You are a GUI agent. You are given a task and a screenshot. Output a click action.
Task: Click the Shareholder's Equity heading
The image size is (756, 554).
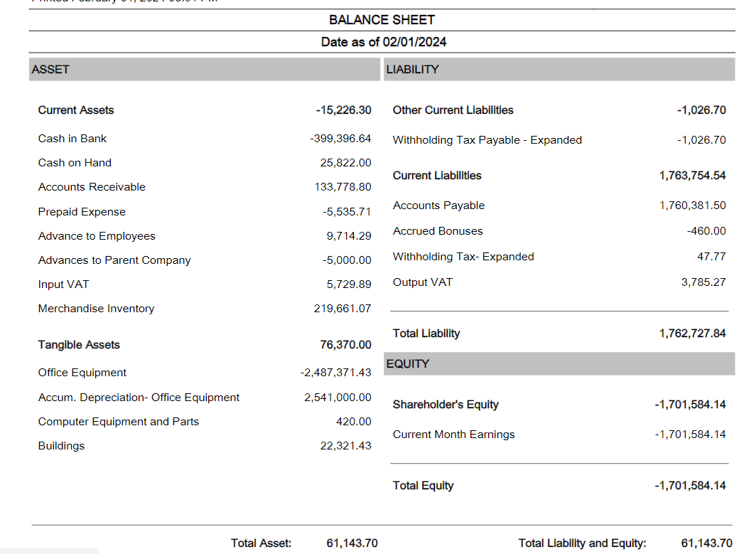[x=445, y=405]
